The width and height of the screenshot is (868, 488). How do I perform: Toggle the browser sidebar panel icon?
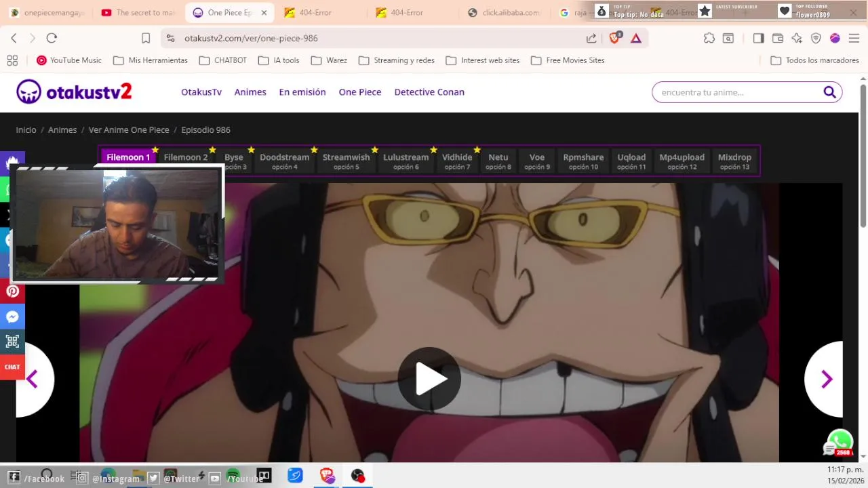pyautogui.click(x=758, y=39)
